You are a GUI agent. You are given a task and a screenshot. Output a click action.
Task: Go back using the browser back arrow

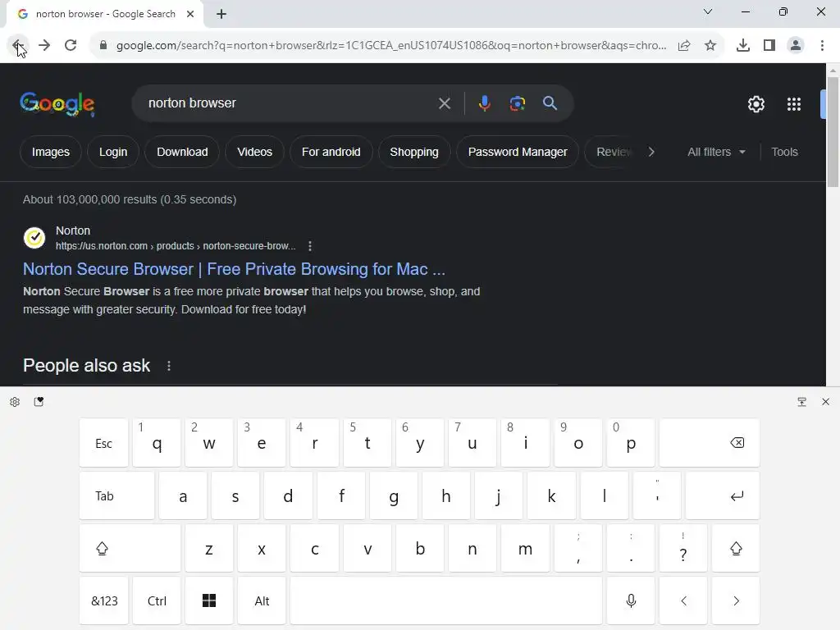[x=18, y=46]
